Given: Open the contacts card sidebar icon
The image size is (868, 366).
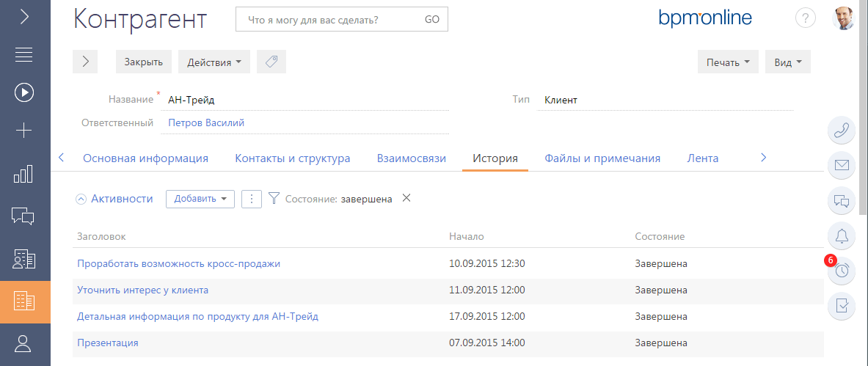Looking at the screenshot, I should point(25,259).
